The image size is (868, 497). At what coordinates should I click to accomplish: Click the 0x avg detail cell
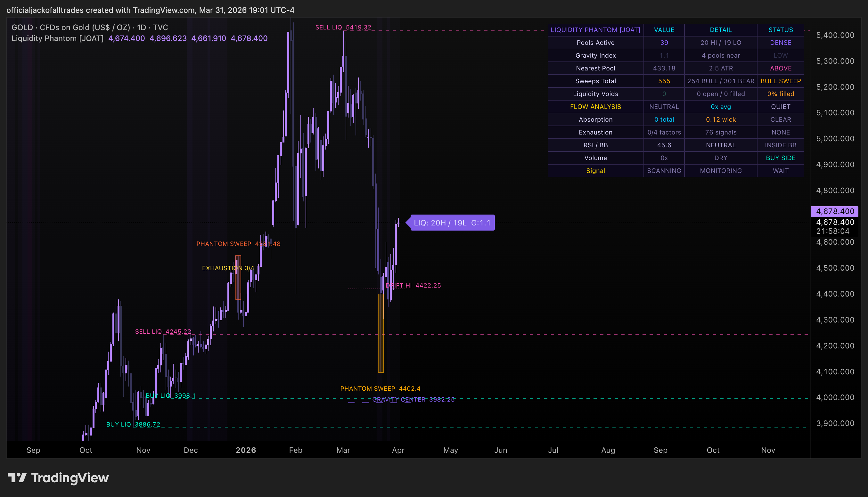click(721, 107)
